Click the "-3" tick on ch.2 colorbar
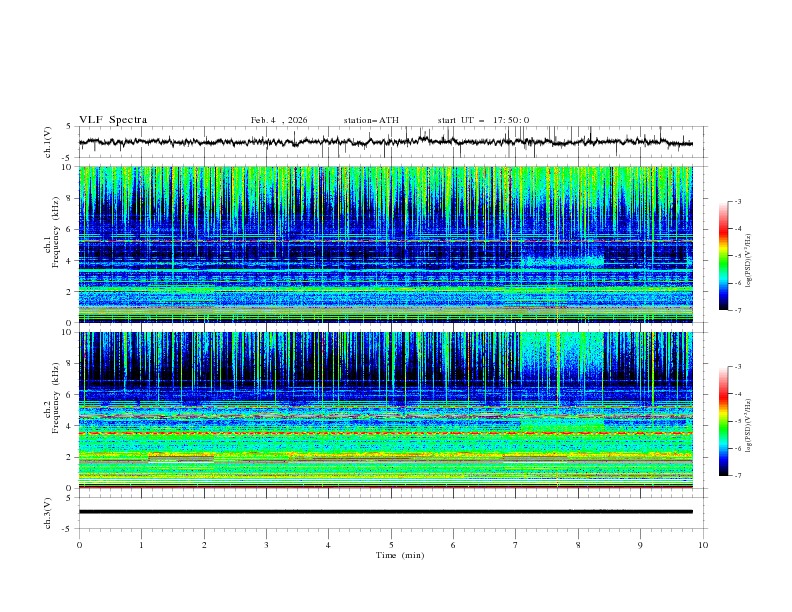The width and height of the screenshot is (792, 612). click(738, 367)
